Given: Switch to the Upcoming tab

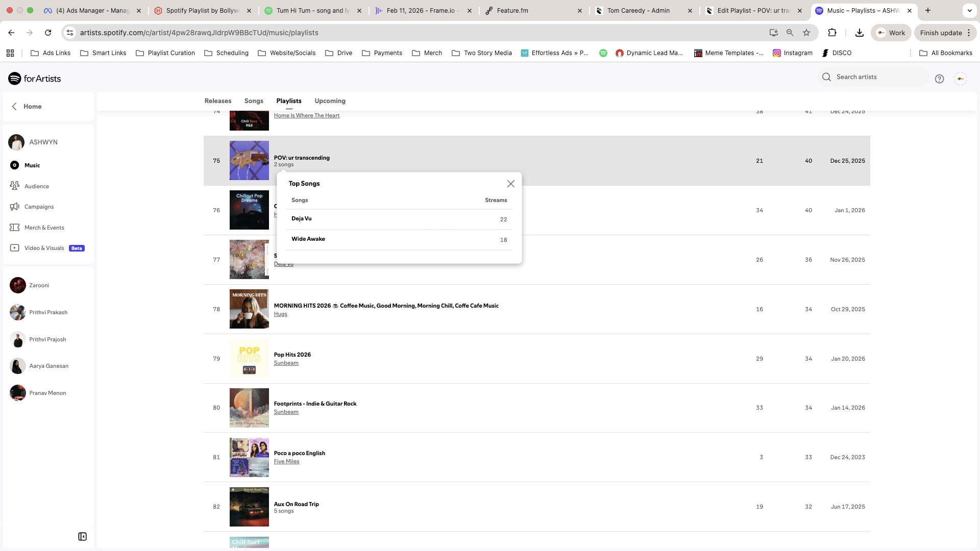Looking at the screenshot, I should click(330, 101).
